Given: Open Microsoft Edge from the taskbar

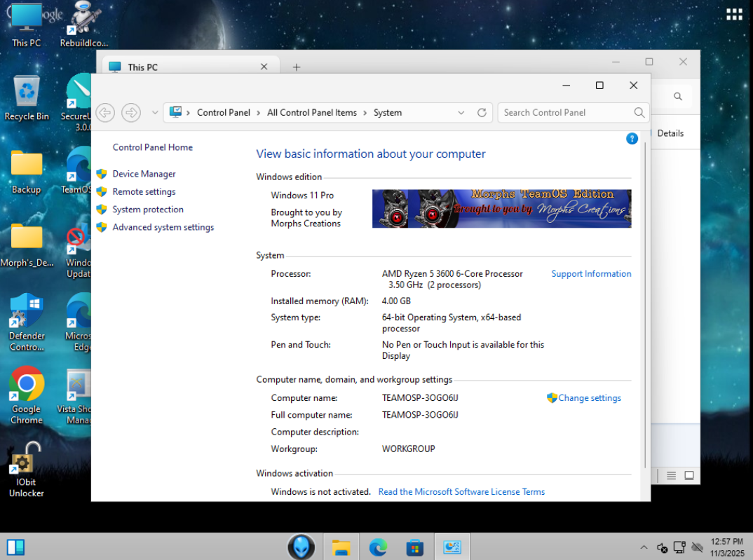Looking at the screenshot, I should (379, 547).
